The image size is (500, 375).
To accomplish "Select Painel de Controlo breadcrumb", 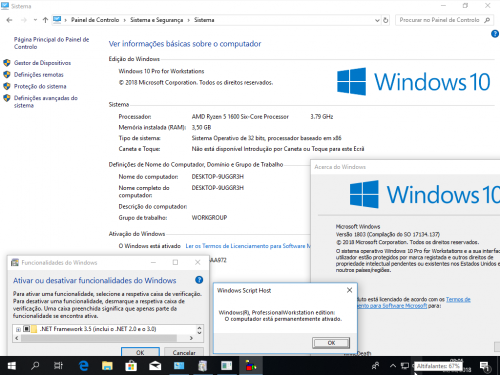I will (x=95, y=20).
